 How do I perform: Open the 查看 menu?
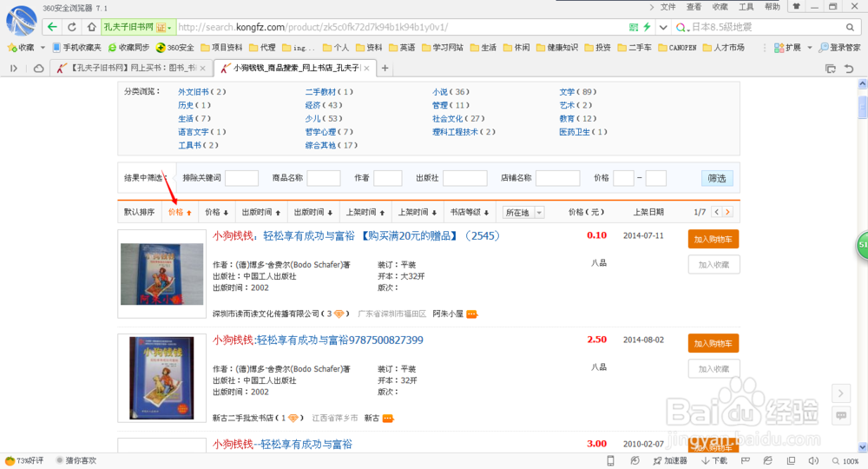pyautogui.click(x=694, y=7)
